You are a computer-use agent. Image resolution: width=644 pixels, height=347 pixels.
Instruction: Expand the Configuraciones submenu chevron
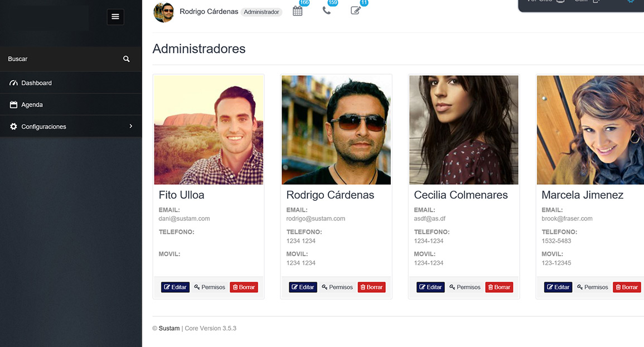coord(131,126)
